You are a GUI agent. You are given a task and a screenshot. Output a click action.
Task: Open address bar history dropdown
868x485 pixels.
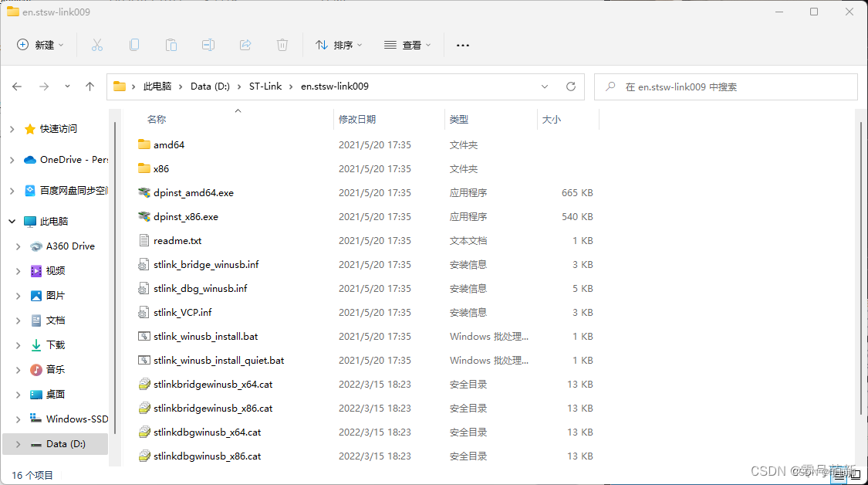545,86
